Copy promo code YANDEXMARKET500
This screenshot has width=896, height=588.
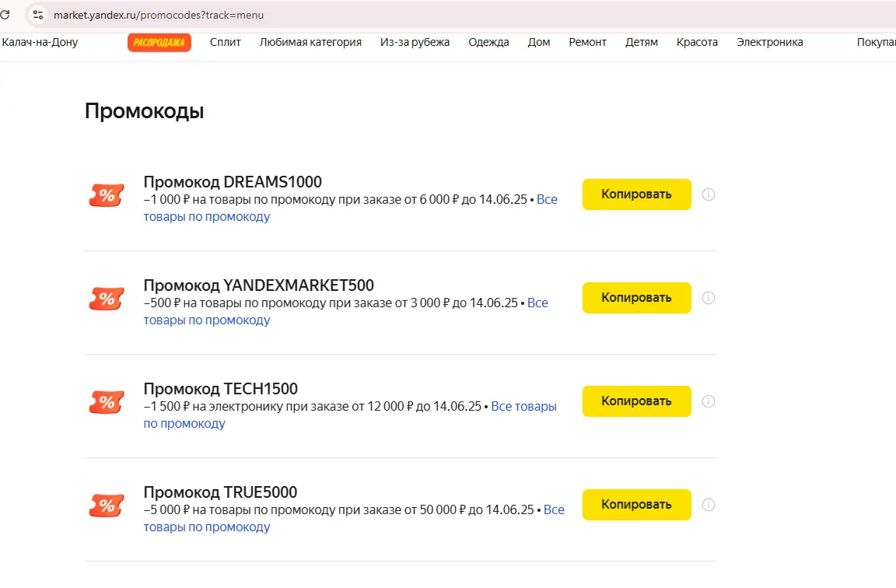pyautogui.click(x=636, y=298)
